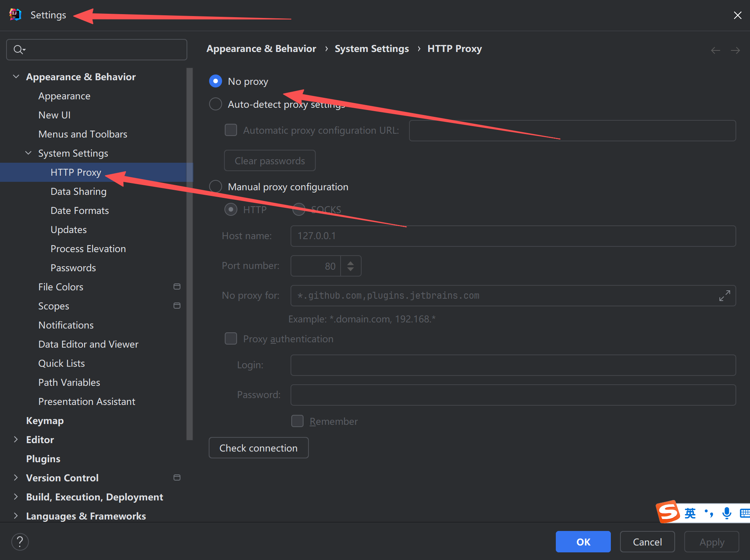Click the help question mark icon
The height and width of the screenshot is (560, 750).
coord(20,542)
